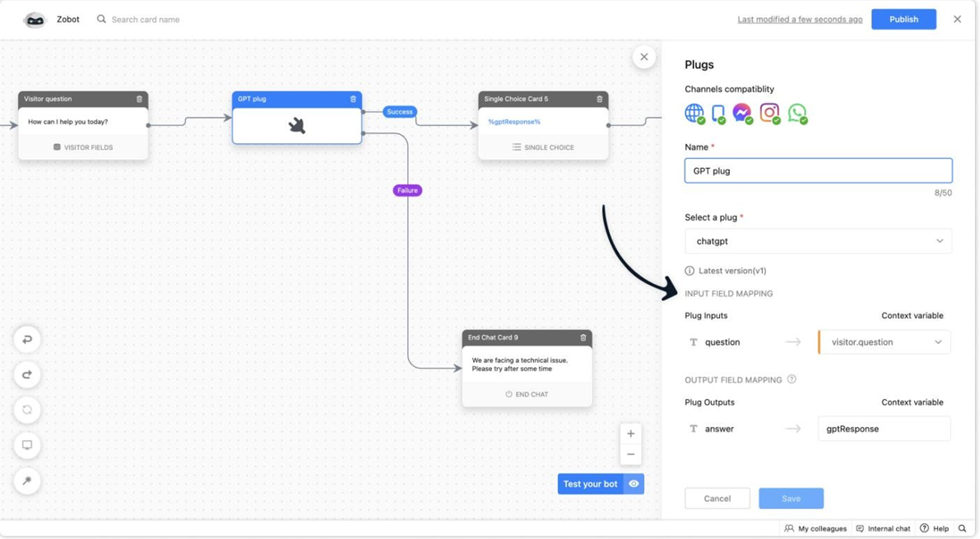Click the END CHAT label on the card
The width and height of the screenshot is (980, 539).
point(527,394)
